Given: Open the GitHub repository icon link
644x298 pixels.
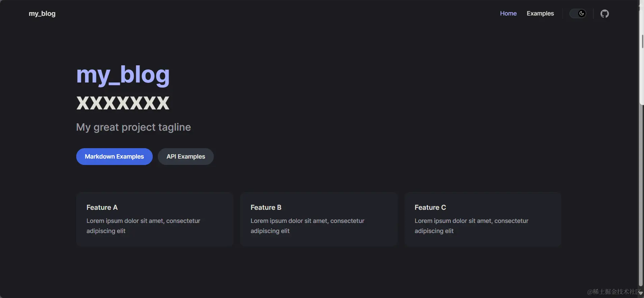Looking at the screenshot, I should pos(605,14).
